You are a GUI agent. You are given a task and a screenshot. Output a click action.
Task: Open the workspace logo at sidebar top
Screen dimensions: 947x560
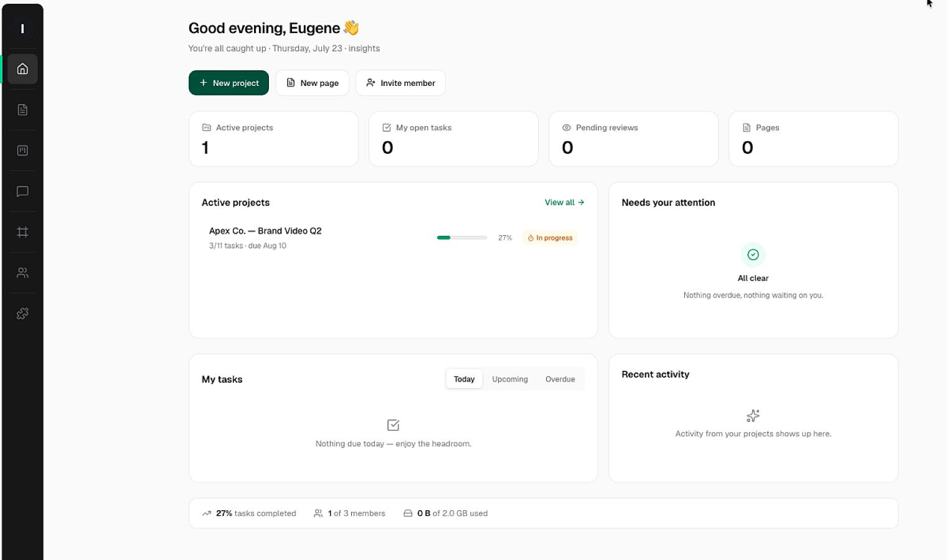click(x=22, y=29)
